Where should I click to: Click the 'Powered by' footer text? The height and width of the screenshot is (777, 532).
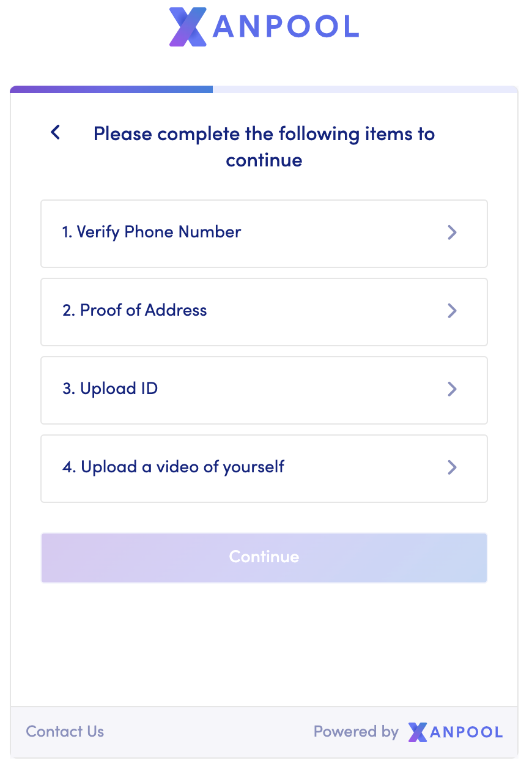356,732
